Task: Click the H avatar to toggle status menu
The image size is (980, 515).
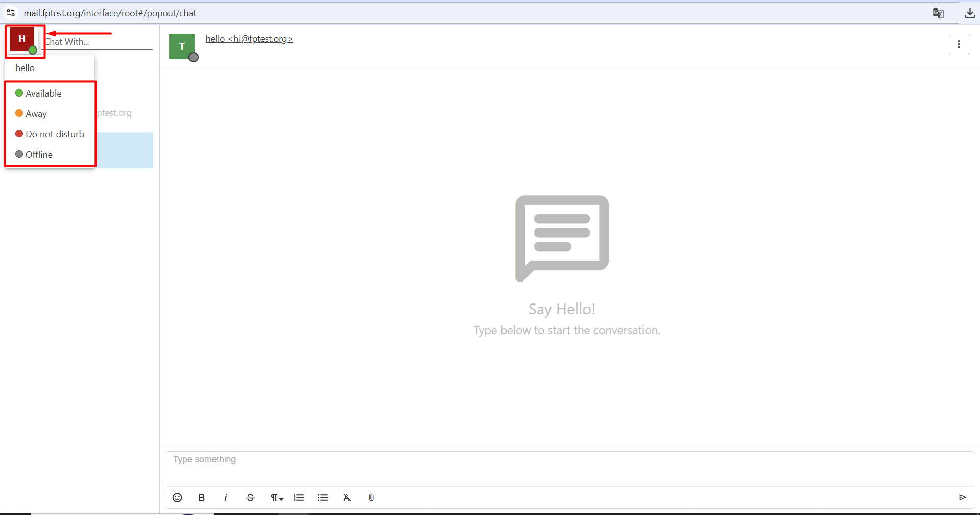Action: tap(22, 39)
